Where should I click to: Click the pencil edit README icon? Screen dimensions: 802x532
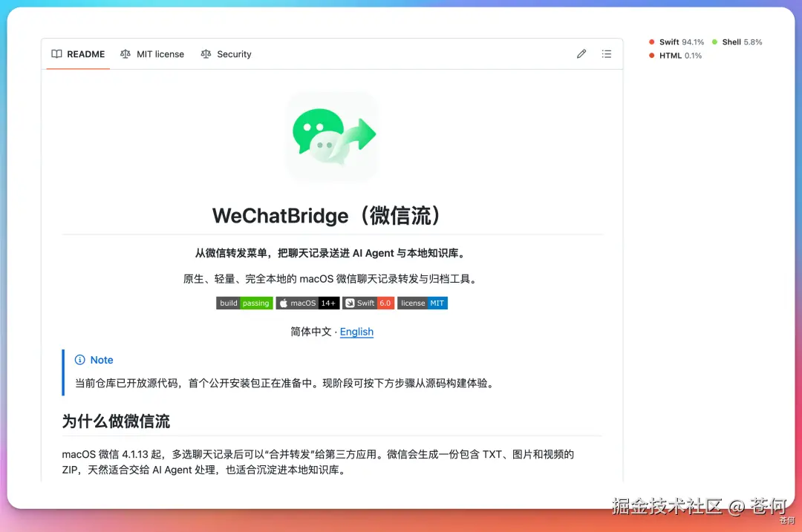tap(581, 53)
